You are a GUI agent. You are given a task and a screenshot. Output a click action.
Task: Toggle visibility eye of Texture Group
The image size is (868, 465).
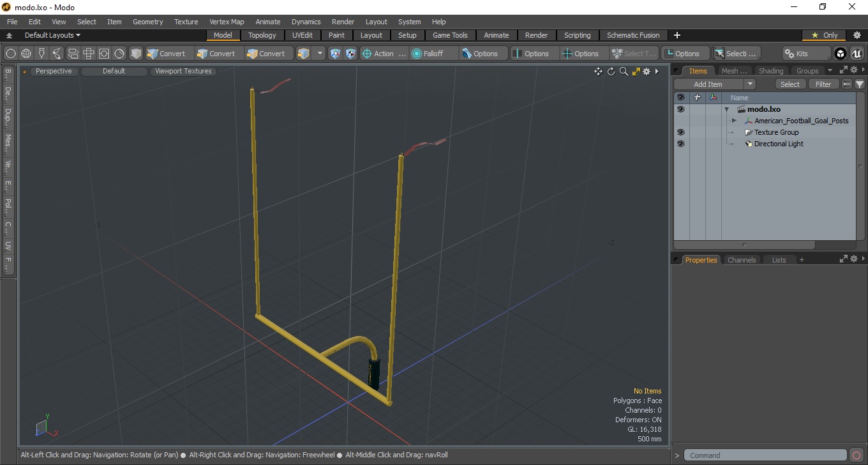pyautogui.click(x=680, y=132)
